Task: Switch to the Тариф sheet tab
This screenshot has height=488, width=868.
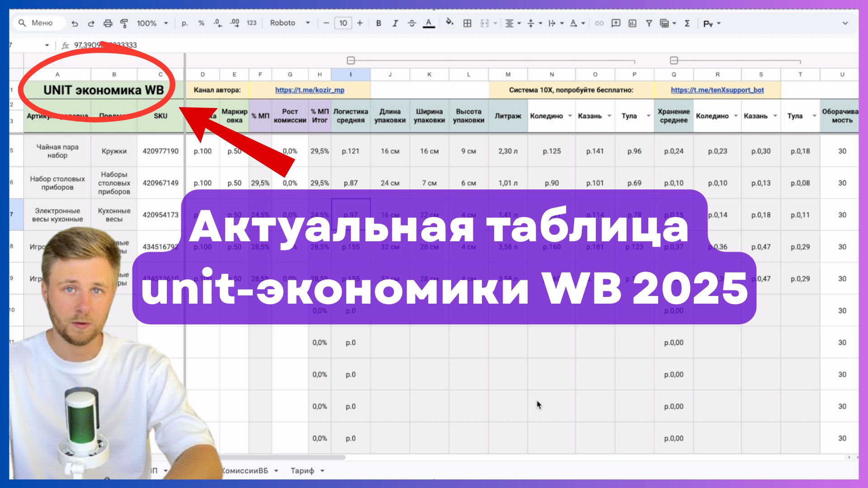Action: tap(302, 471)
